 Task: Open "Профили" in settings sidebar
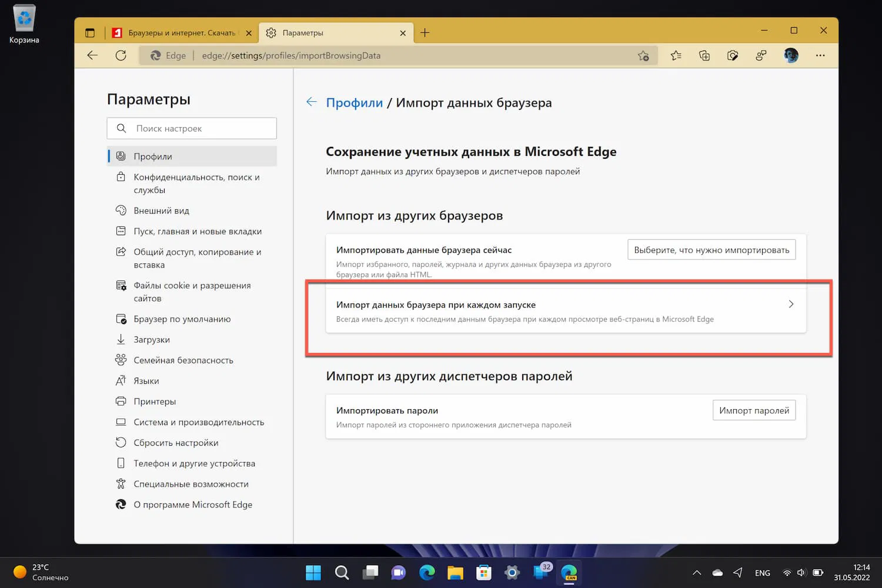point(192,156)
